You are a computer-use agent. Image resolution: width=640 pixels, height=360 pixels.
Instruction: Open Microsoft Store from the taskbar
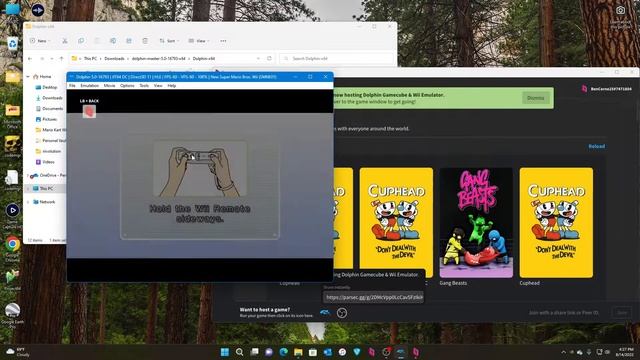(313, 352)
